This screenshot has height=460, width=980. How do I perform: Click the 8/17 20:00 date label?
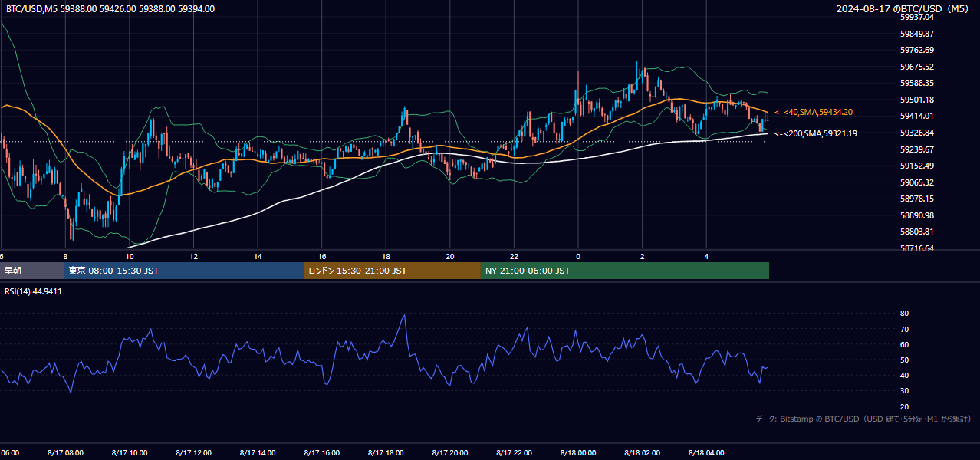tap(450, 452)
